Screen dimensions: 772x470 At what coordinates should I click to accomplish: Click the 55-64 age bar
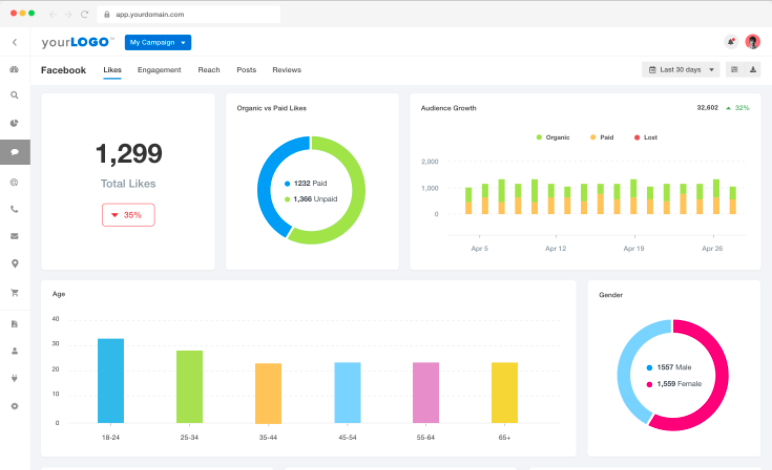pos(426,392)
